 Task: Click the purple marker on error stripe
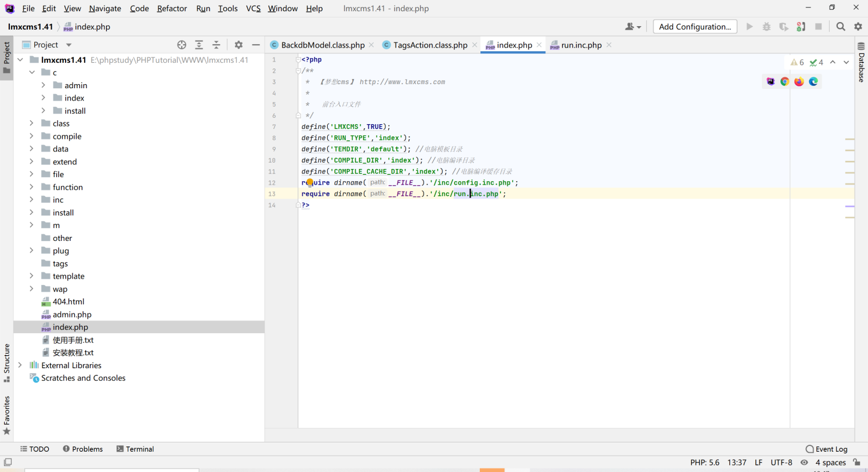click(849, 206)
